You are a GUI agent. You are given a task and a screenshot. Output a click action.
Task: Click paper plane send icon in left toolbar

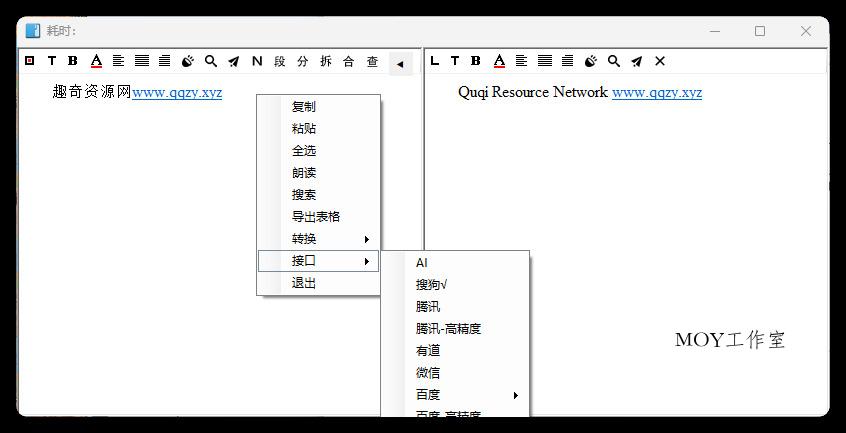click(x=234, y=61)
